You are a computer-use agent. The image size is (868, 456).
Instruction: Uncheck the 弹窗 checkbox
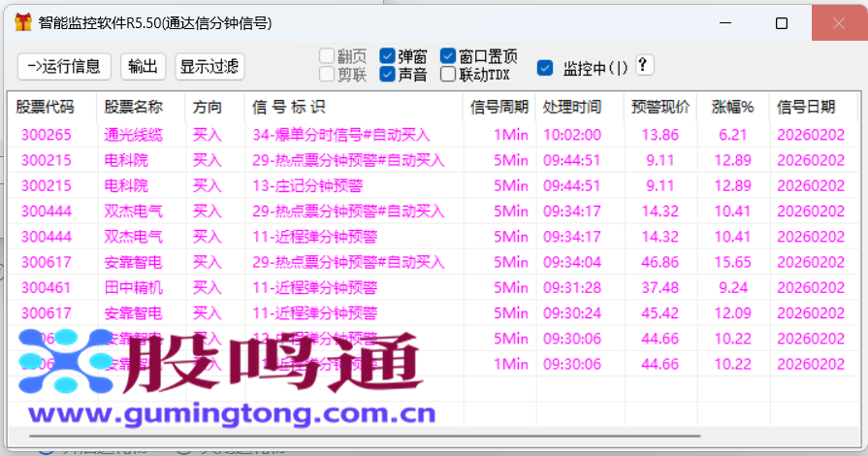(x=387, y=56)
